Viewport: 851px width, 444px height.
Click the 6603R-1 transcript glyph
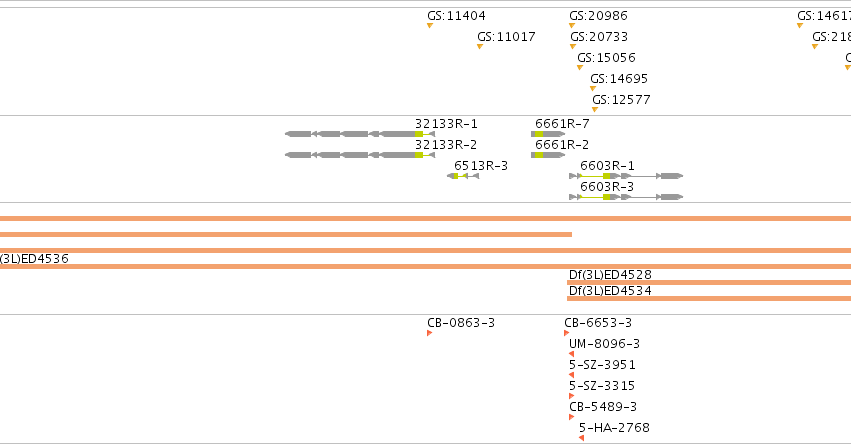click(626, 176)
